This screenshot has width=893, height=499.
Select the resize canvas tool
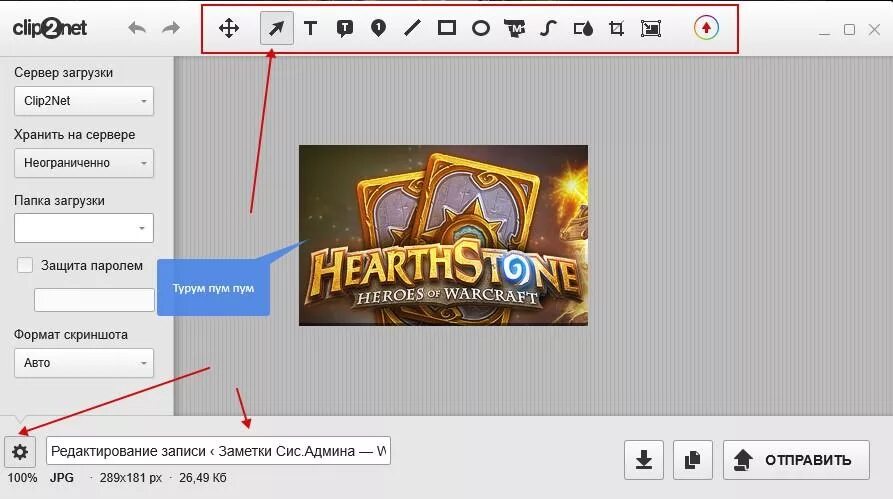click(x=651, y=28)
